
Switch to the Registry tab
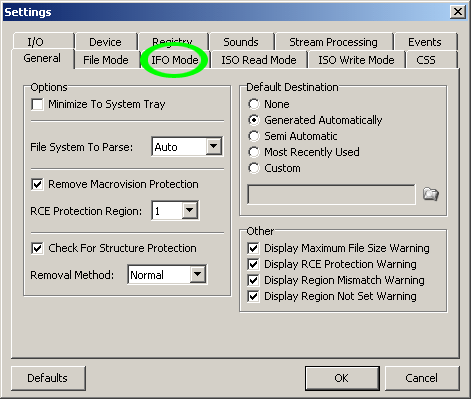(173, 41)
